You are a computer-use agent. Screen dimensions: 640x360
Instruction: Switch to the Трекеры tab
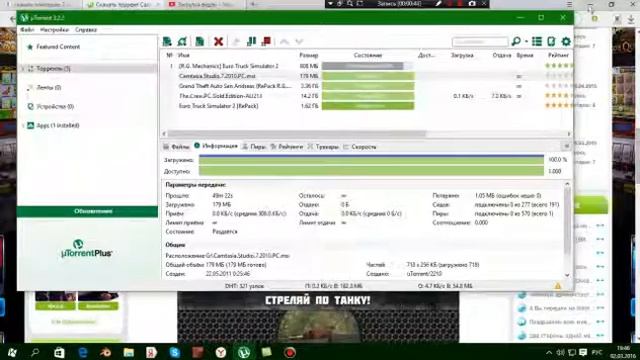point(323,147)
